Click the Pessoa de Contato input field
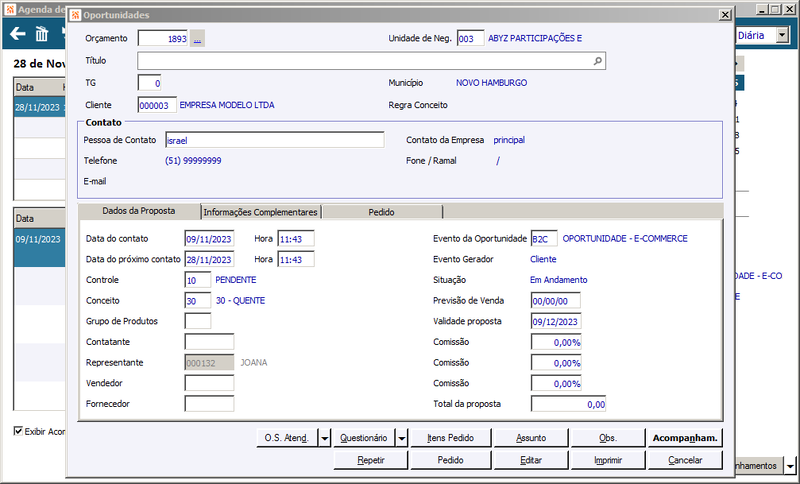Image resolution: width=800 pixels, height=484 pixels. point(275,140)
